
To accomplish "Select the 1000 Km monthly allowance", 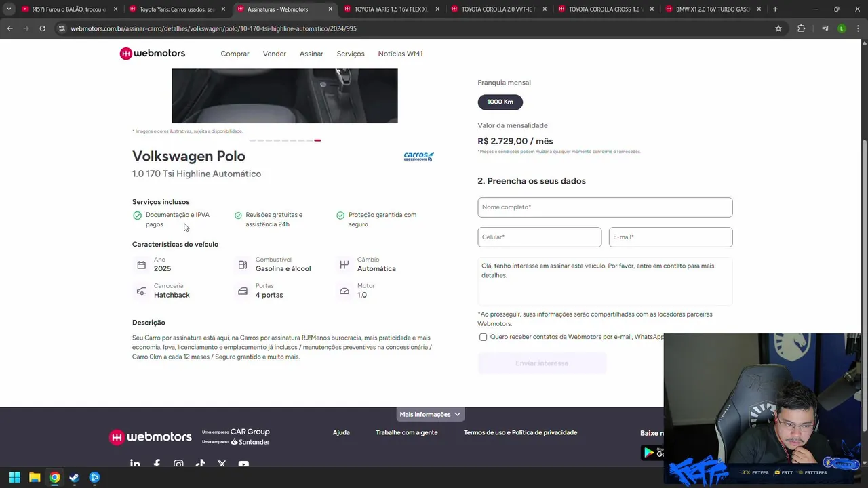I will [500, 102].
